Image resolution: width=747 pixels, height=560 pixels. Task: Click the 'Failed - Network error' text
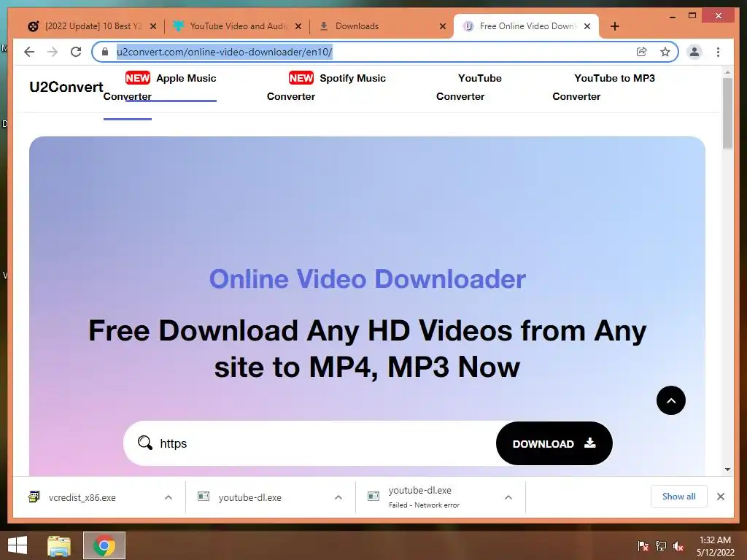(424, 505)
